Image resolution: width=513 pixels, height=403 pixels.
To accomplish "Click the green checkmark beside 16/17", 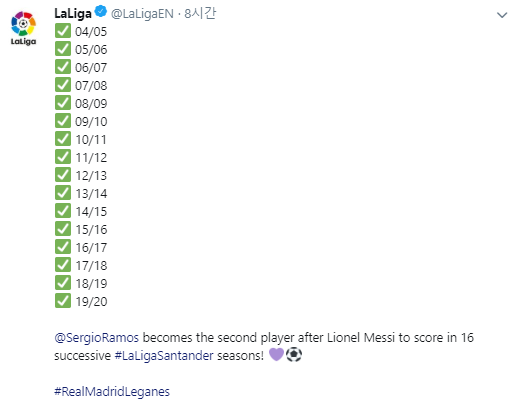I will pos(63,247).
